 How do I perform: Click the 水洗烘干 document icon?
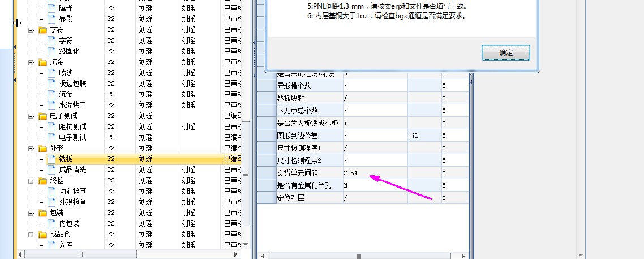click(x=51, y=105)
